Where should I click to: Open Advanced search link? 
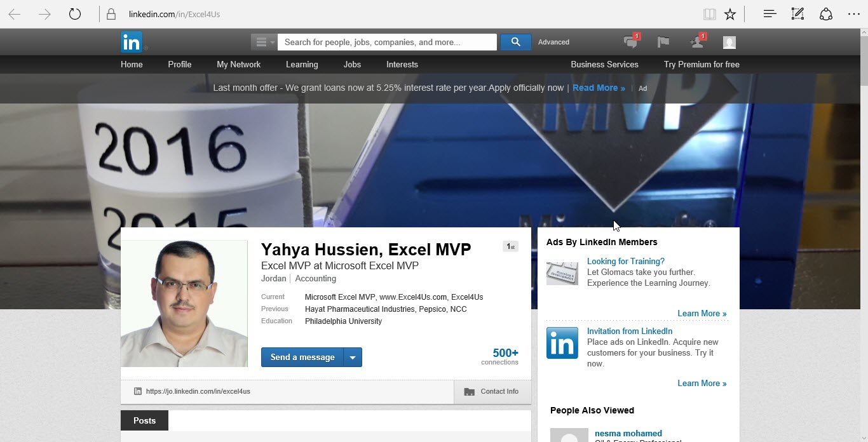coord(553,42)
